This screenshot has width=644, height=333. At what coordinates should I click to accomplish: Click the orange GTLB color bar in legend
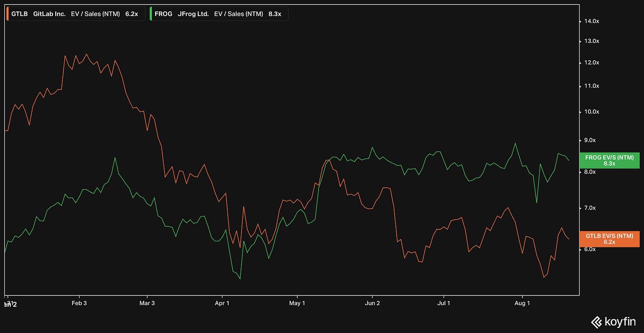pyautogui.click(x=8, y=14)
